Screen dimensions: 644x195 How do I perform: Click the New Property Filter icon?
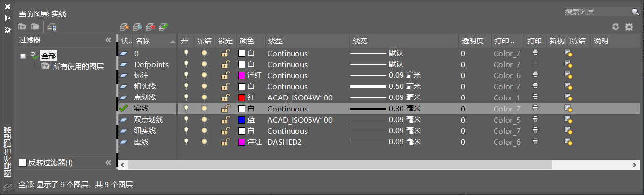point(22,27)
